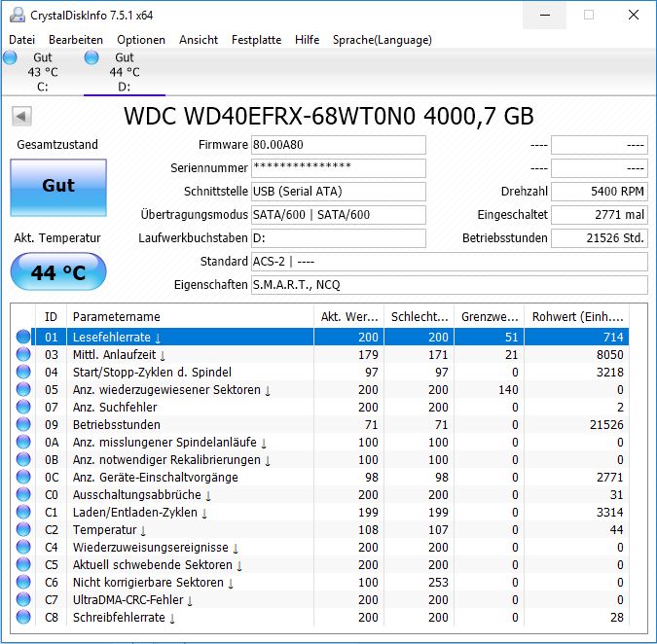Click status orb for Schreibfehlerrate row

[23, 617]
